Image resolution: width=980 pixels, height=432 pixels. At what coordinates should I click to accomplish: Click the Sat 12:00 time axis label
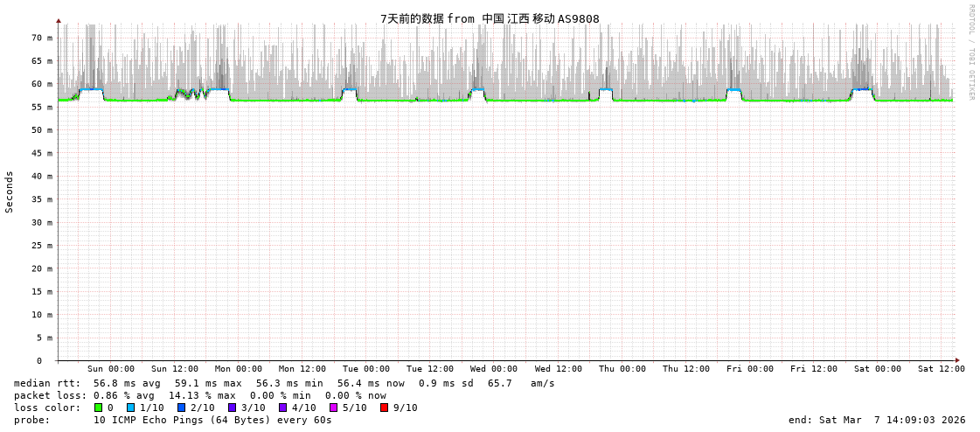(942, 369)
